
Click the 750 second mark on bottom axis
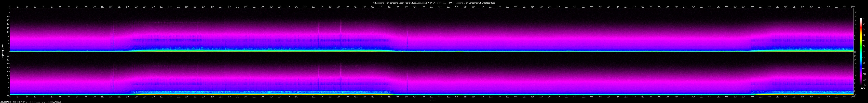pyautogui.click(x=642, y=97)
